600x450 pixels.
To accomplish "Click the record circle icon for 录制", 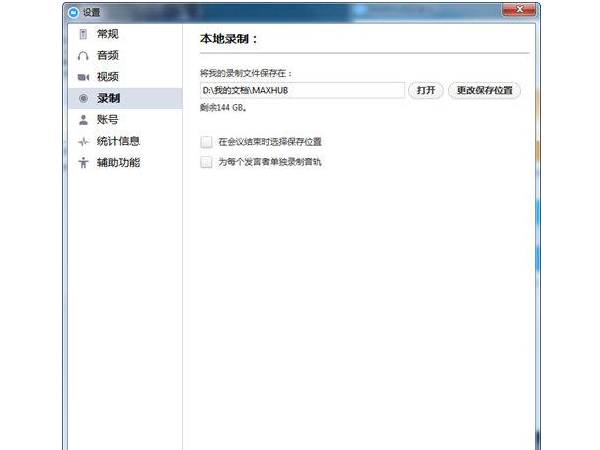I will point(83,98).
